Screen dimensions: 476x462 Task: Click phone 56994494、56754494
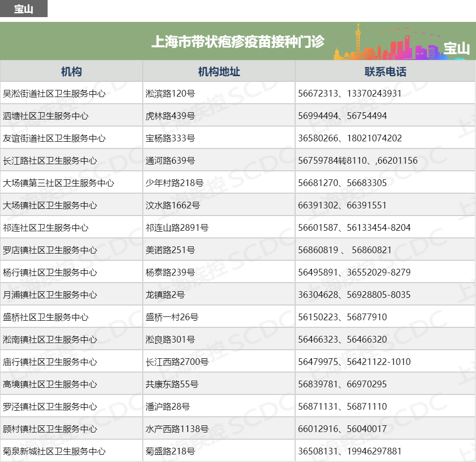[342, 116]
